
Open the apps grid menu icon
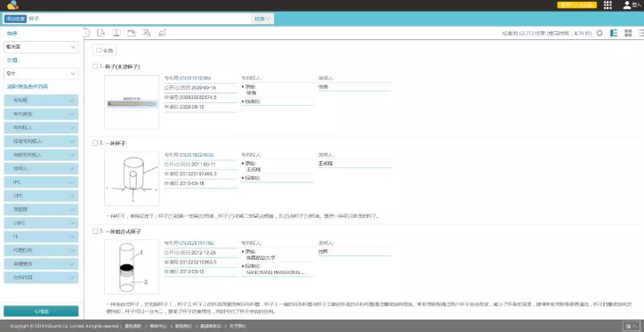pyautogui.click(x=608, y=5)
